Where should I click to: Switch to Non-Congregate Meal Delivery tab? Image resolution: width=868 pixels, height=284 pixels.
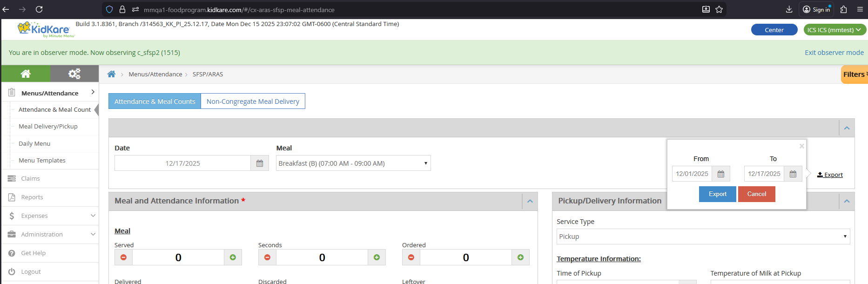click(253, 101)
